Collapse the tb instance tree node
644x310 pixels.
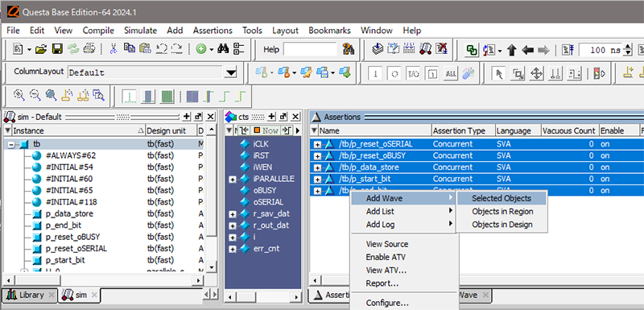pos(11,144)
